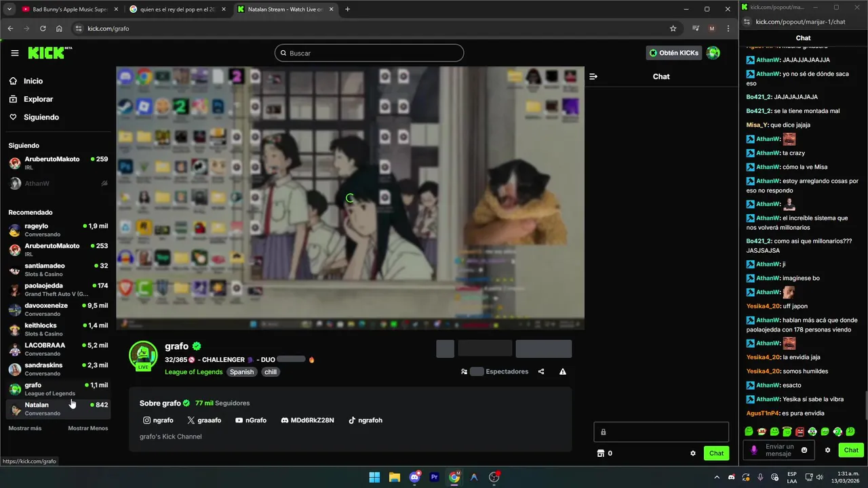Open AruberutoMakoto channel under Siguiendo

point(58,163)
